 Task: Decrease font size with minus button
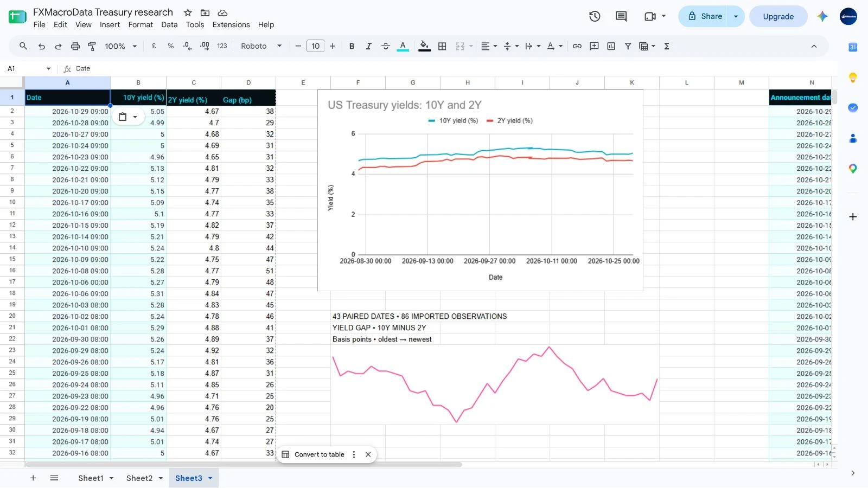pyautogui.click(x=298, y=46)
